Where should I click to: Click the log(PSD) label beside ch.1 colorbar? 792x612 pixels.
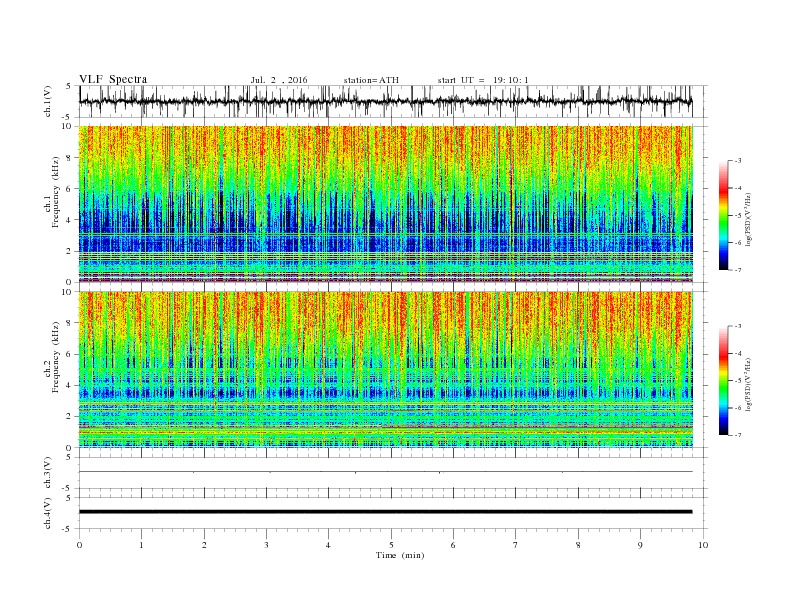tap(749, 220)
